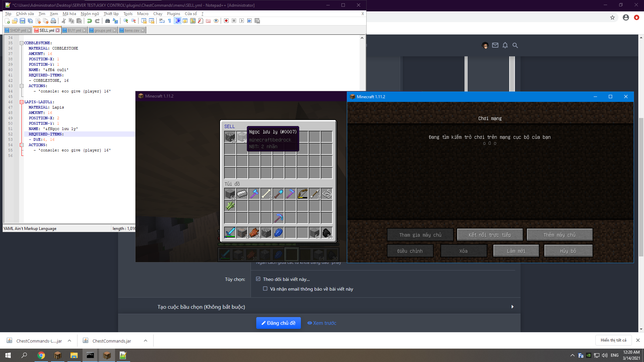Open the Plugins menu

click(173, 14)
